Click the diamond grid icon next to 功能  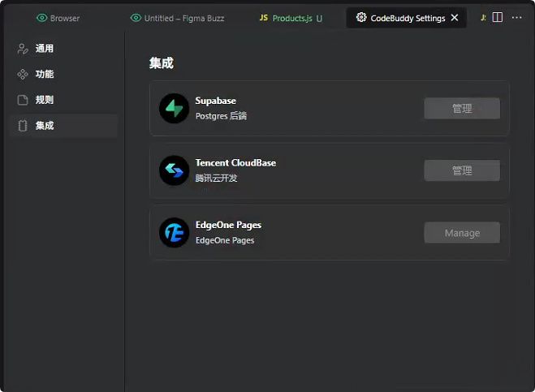click(x=23, y=75)
